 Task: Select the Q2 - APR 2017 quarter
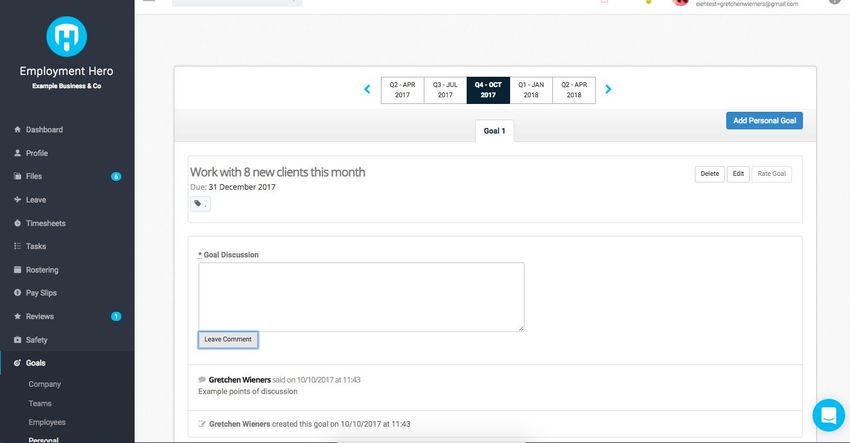tap(402, 90)
